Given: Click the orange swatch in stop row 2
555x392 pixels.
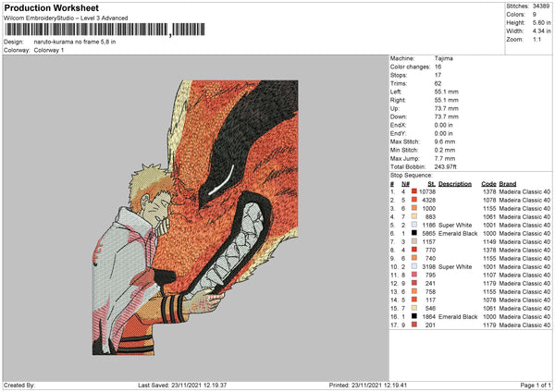Looking at the screenshot, I should pos(414,200).
